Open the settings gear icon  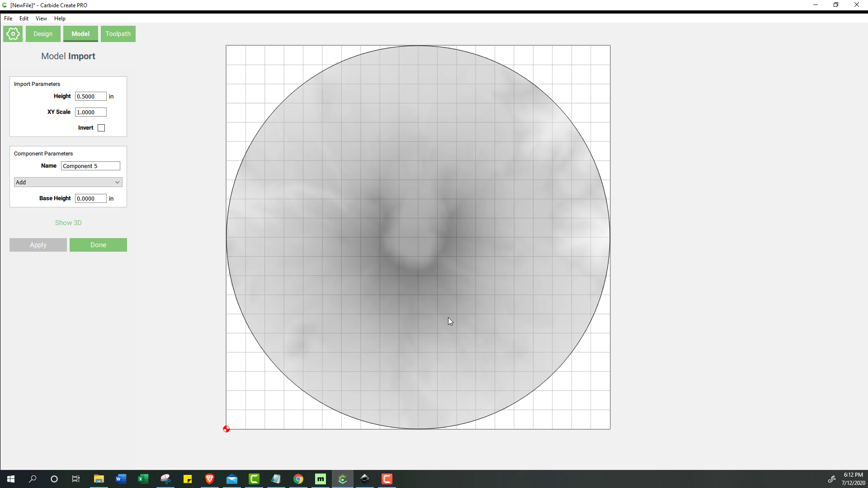(x=13, y=33)
